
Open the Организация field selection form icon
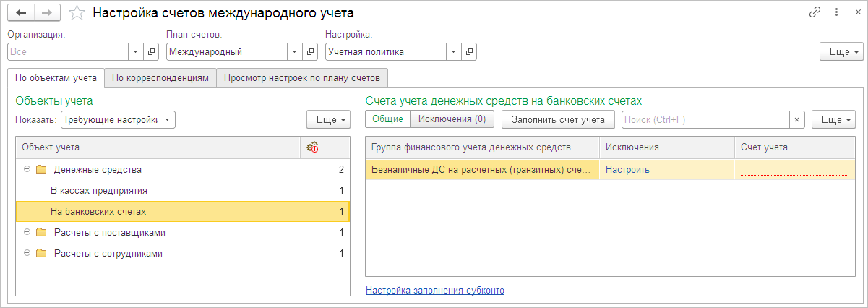point(152,52)
